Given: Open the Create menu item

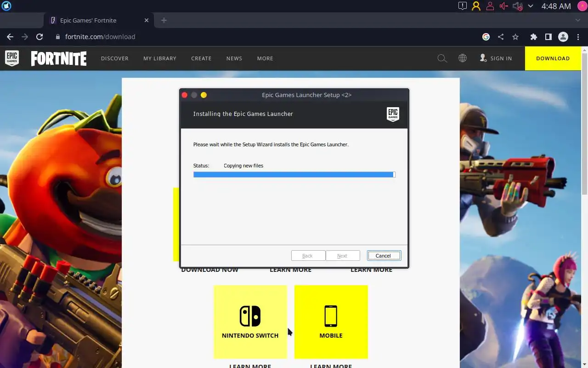Looking at the screenshot, I should click(201, 58).
